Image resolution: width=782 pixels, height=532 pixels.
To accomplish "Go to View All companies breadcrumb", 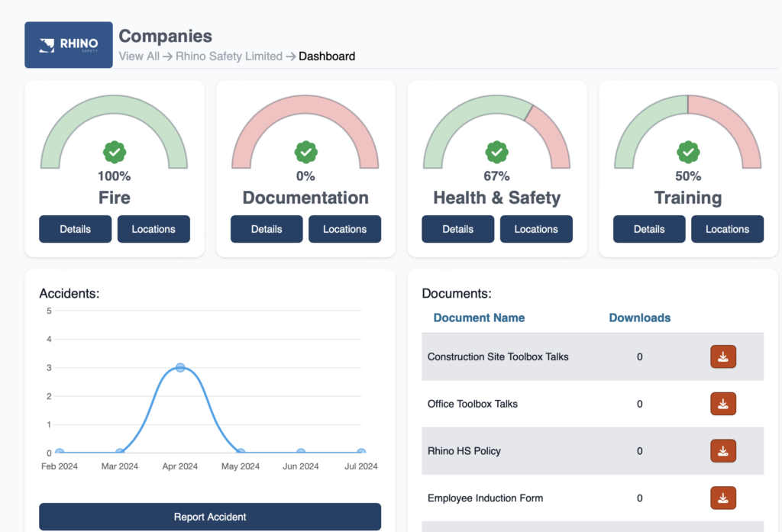I will 139,56.
